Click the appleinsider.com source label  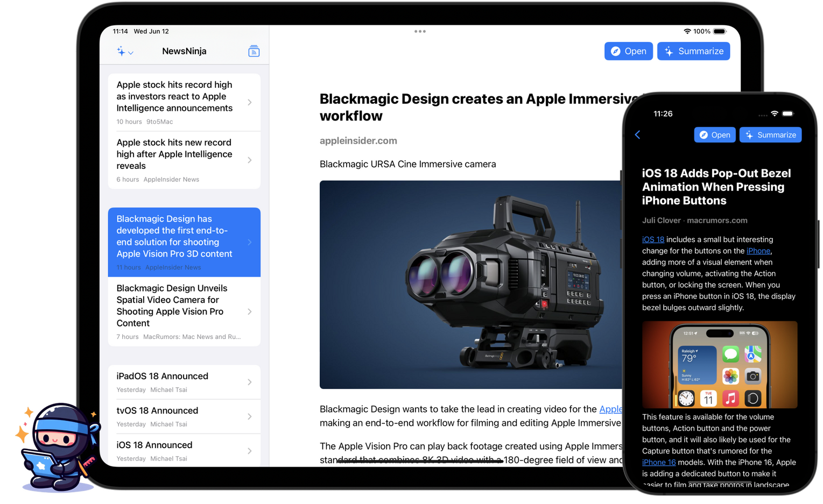[358, 140]
